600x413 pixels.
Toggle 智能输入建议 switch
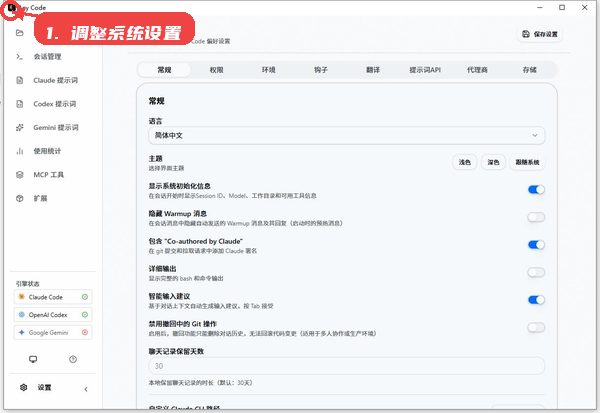coord(536,300)
